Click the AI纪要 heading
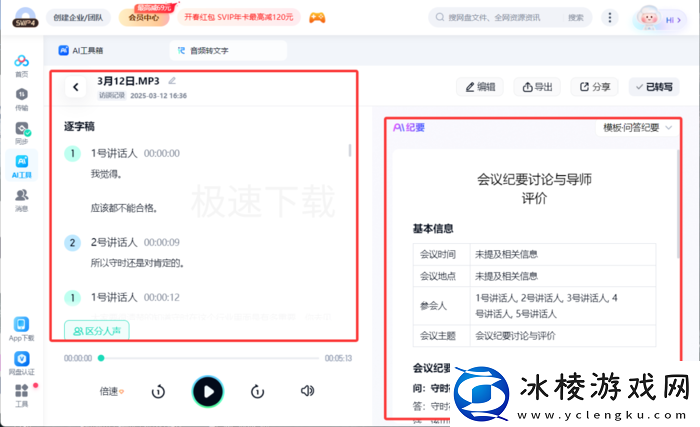 tap(409, 128)
